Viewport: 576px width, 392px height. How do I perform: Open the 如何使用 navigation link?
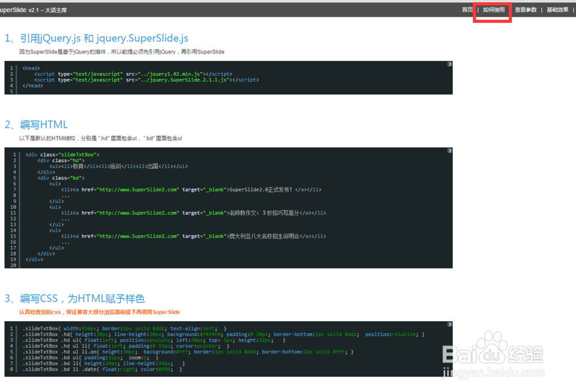(494, 10)
